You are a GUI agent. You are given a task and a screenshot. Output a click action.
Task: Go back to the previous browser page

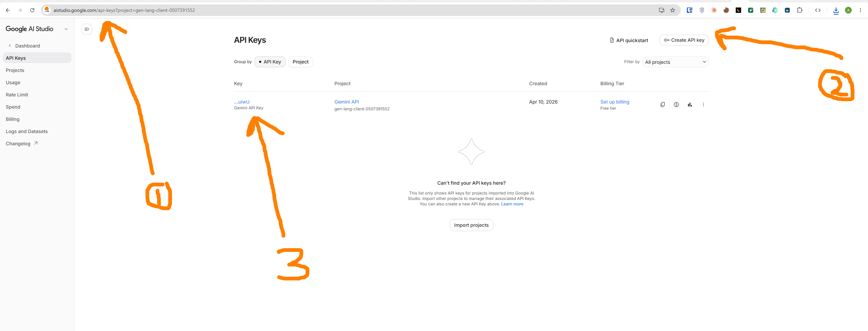pos(8,10)
